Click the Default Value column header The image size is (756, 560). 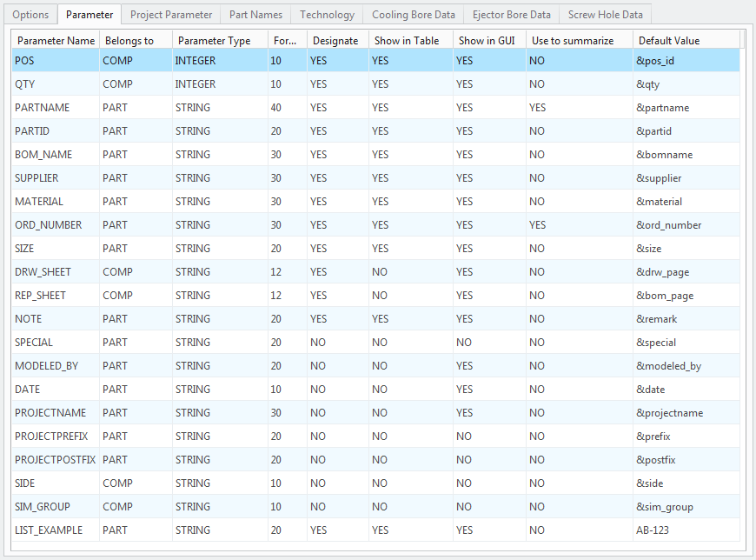pyautogui.click(x=669, y=41)
